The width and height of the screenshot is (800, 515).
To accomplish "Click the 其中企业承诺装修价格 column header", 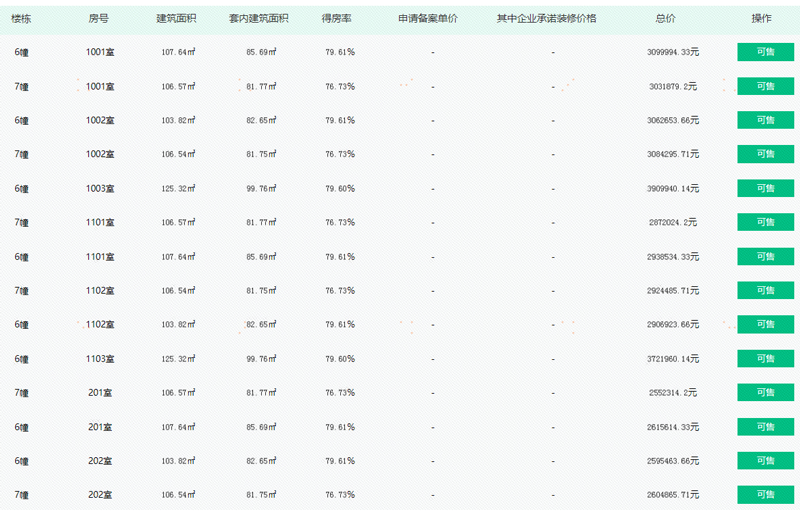I will click(546, 19).
